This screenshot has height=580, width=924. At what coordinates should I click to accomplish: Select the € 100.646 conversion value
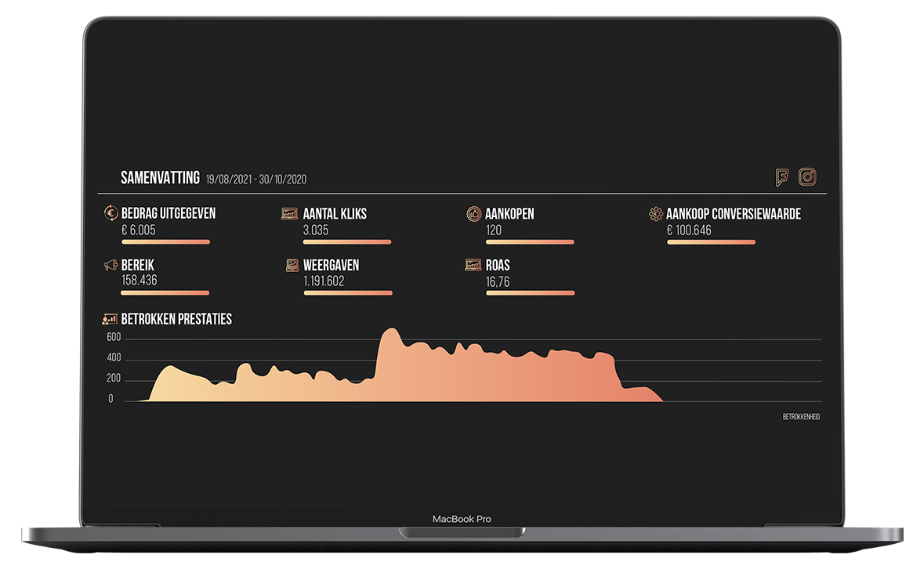[x=690, y=230]
